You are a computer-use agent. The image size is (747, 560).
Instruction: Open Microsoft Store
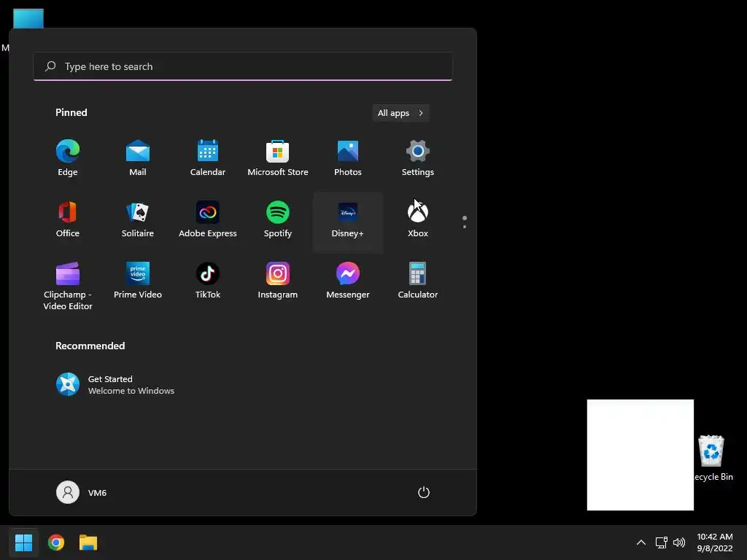[x=278, y=158]
